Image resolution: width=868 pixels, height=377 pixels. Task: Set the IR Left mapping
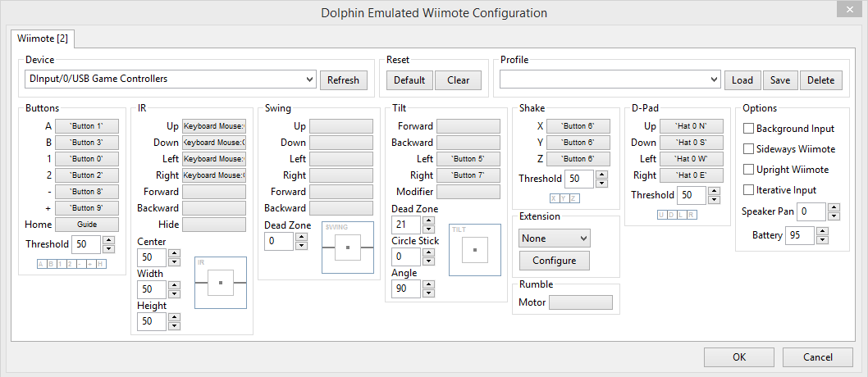[214, 159]
